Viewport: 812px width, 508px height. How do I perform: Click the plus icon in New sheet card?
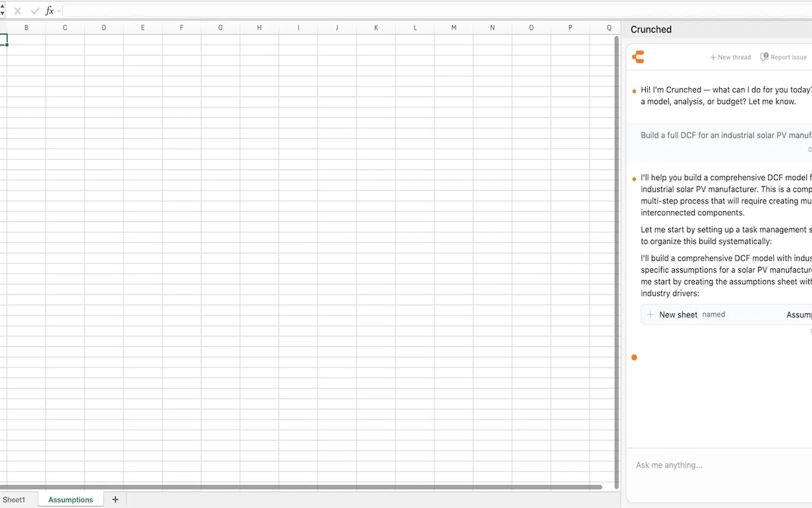pyautogui.click(x=650, y=314)
